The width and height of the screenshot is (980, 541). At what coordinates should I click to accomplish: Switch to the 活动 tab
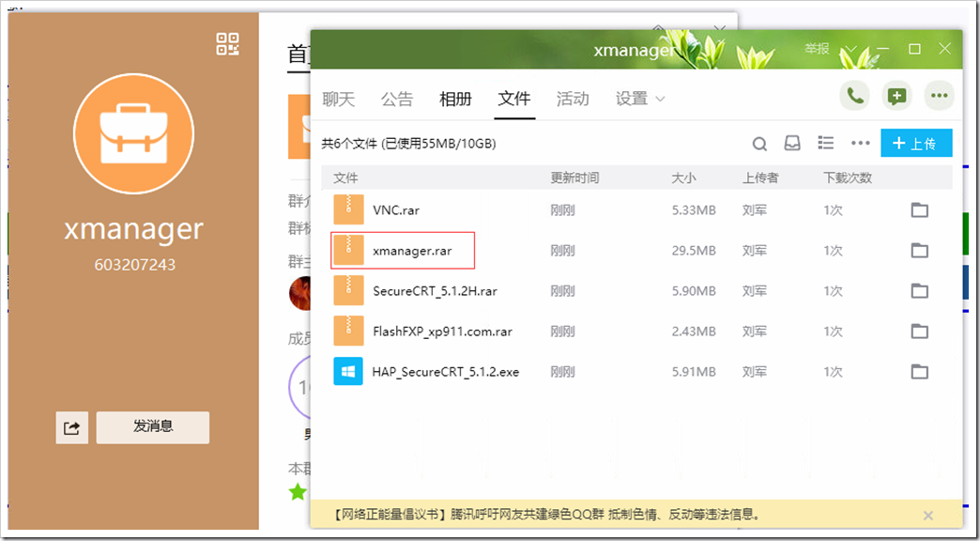pos(573,99)
